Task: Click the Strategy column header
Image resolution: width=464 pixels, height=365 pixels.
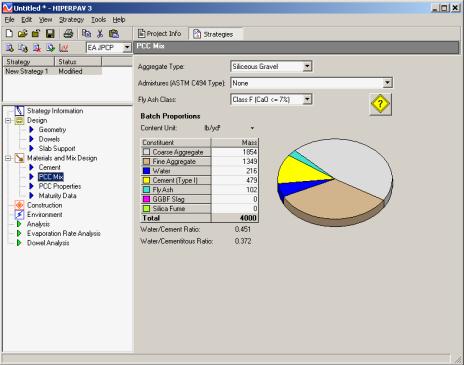Action: pos(29,62)
